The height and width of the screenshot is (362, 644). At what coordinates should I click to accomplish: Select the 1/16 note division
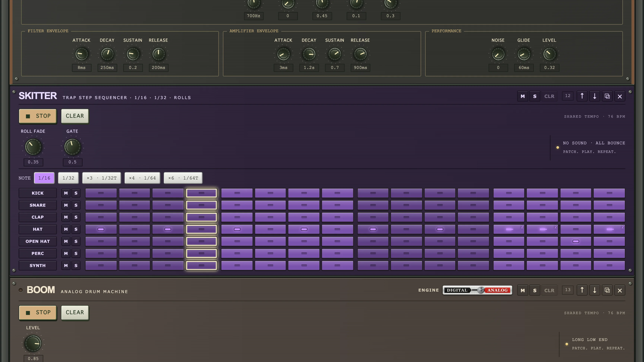[x=44, y=178]
